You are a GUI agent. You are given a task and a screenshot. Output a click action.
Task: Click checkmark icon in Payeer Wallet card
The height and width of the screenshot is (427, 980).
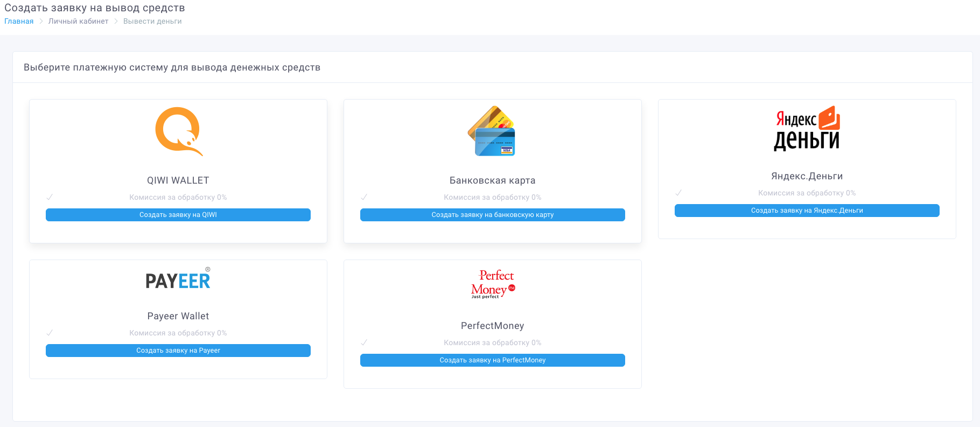[x=50, y=333]
